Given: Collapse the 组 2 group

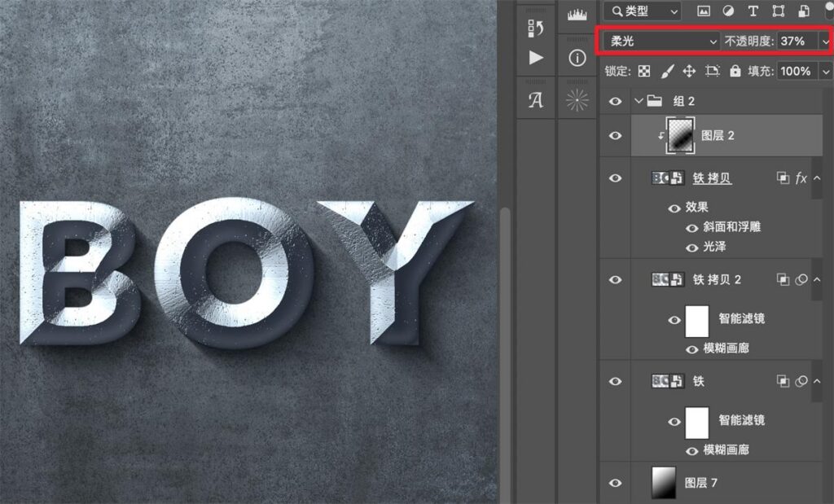Looking at the screenshot, I should (639, 100).
